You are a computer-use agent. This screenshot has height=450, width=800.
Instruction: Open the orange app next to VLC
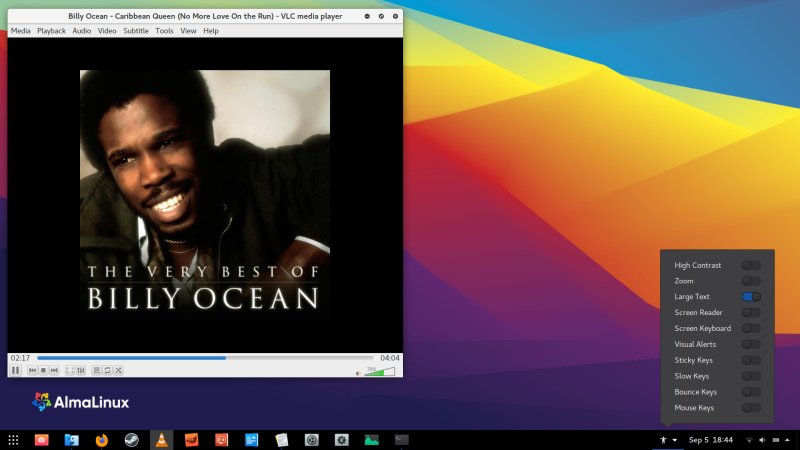point(191,440)
